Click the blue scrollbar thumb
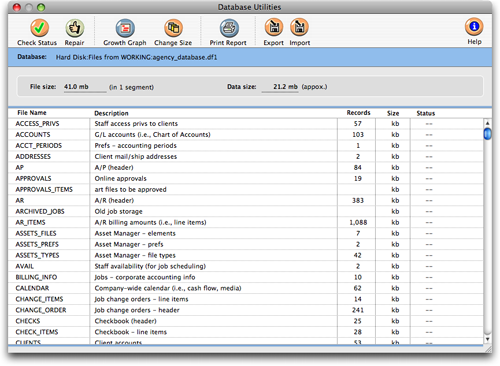Viewport: 500px width, 366px height. pos(487,134)
